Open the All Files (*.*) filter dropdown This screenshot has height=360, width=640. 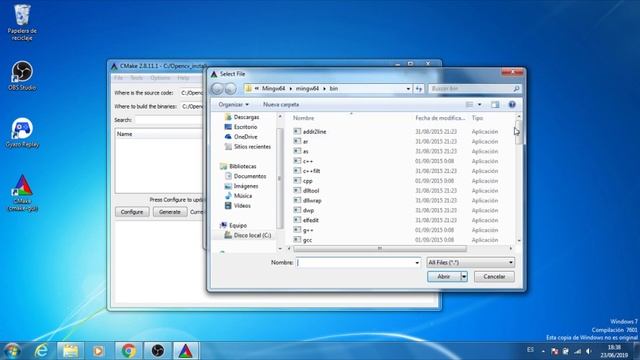point(470,262)
